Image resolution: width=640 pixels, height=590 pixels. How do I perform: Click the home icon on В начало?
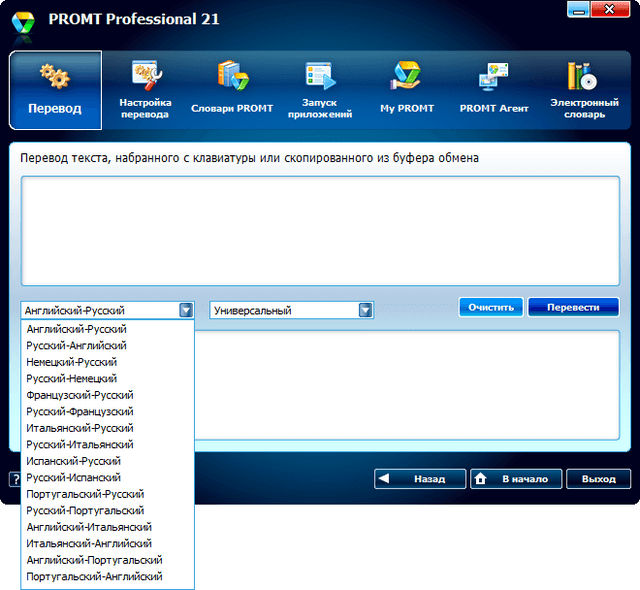coord(480,479)
